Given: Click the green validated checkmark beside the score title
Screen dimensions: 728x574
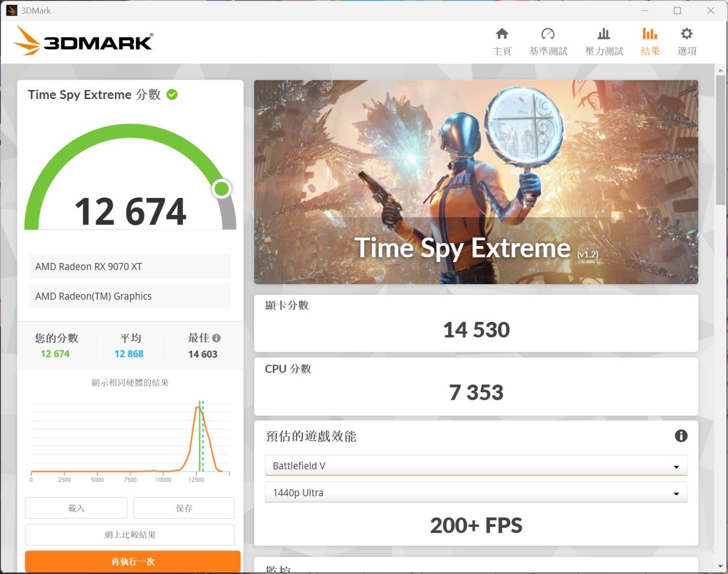Looking at the screenshot, I should click(172, 94).
